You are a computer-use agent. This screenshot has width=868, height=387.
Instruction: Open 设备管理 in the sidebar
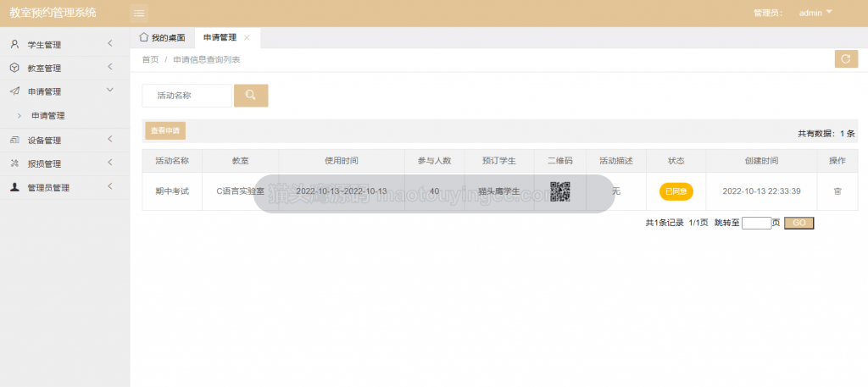pyautogui.click(x=64, y=141)
